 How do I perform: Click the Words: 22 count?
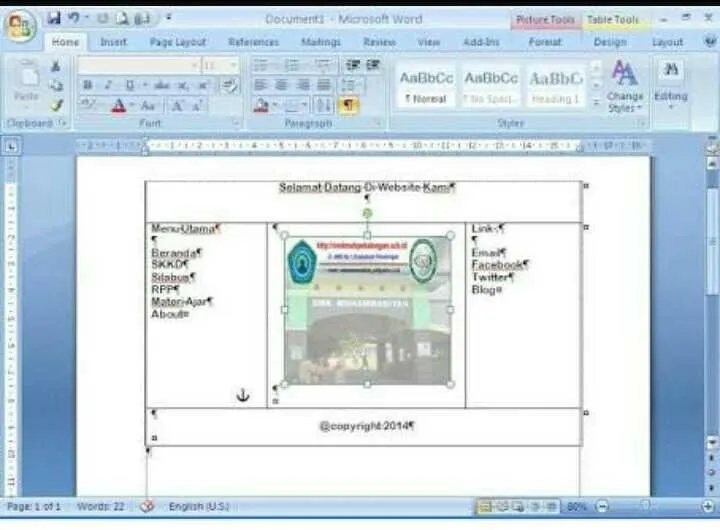pos(101,506)
